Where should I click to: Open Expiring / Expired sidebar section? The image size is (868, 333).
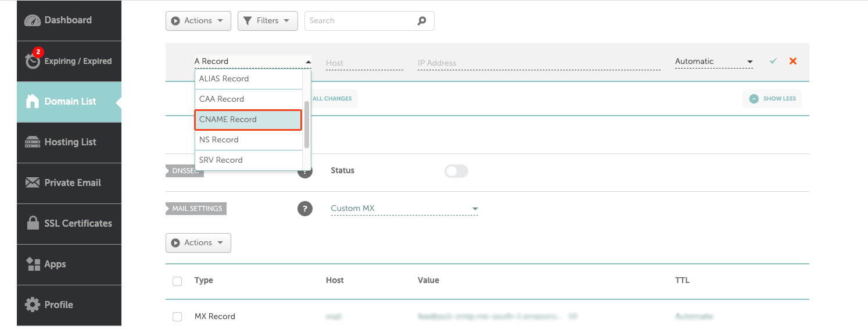point(69,61)
